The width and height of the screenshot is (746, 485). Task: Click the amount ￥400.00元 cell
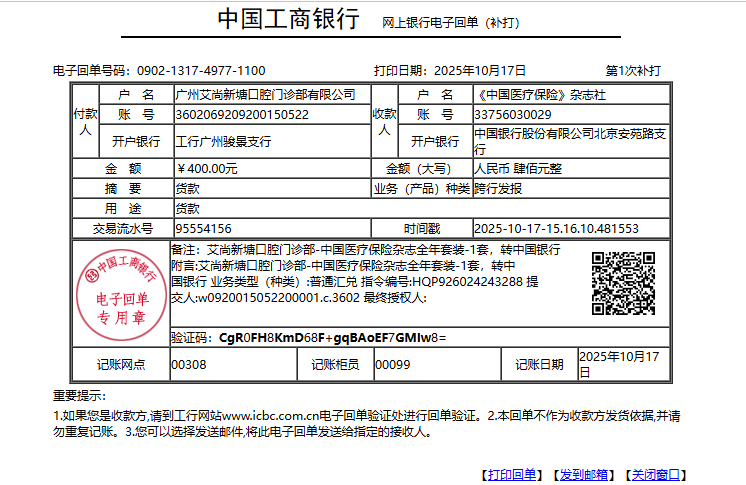point(207,168)
